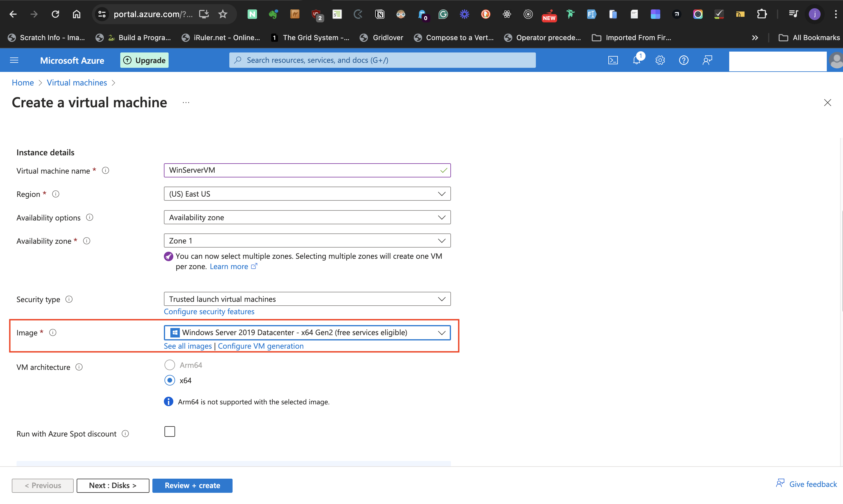Open help question mark icon
This screenshot has width=843, height=504.
click(x=683, y=60)
